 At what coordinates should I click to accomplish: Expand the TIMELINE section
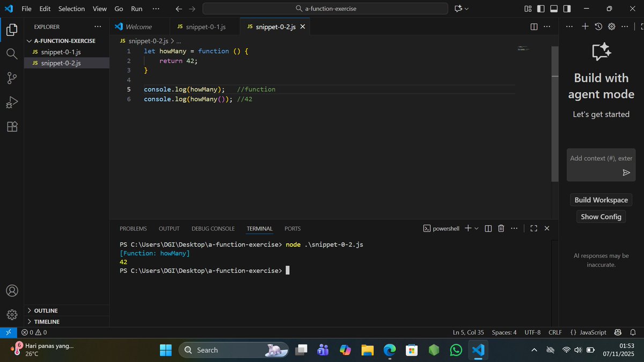coord(45,321)
